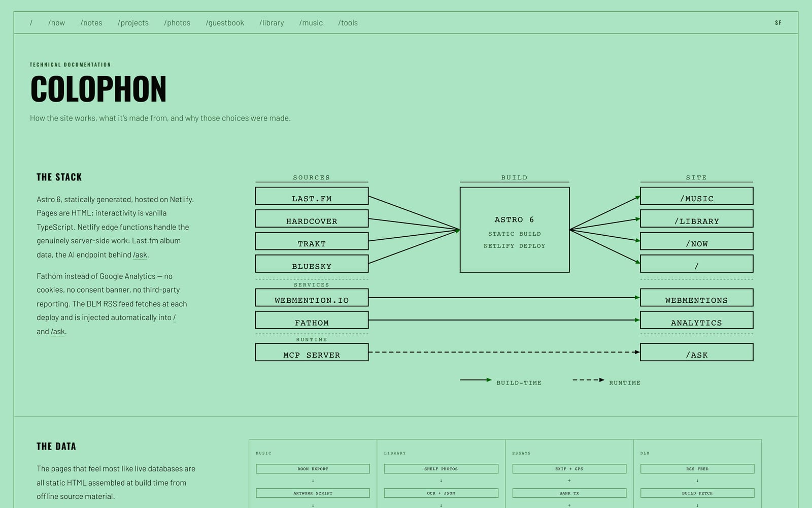Viewport: 812px width, 508px height.
Task: Click the RSS FEED box under DLM
Action: [697, 469]
